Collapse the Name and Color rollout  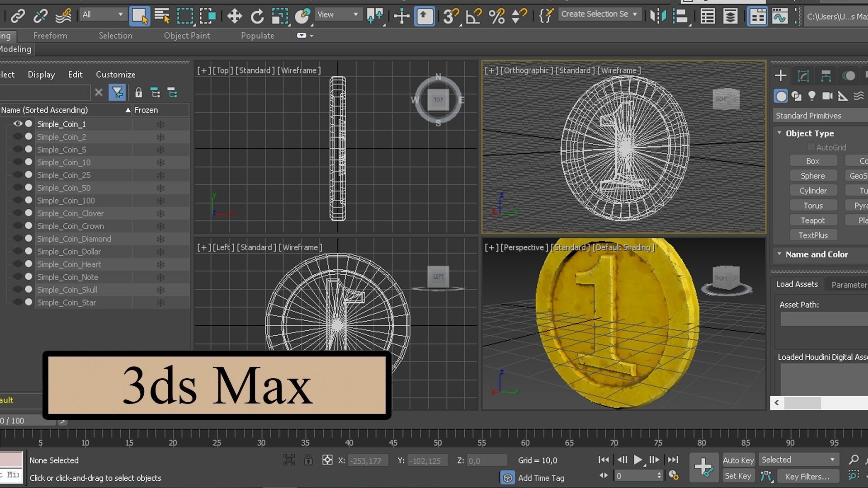(779, 254)
